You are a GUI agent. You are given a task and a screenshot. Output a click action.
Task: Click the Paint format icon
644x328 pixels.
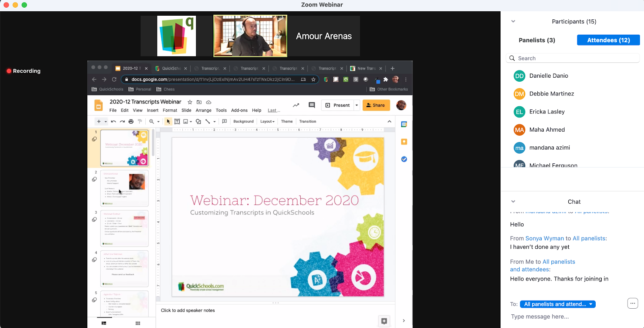140,122
